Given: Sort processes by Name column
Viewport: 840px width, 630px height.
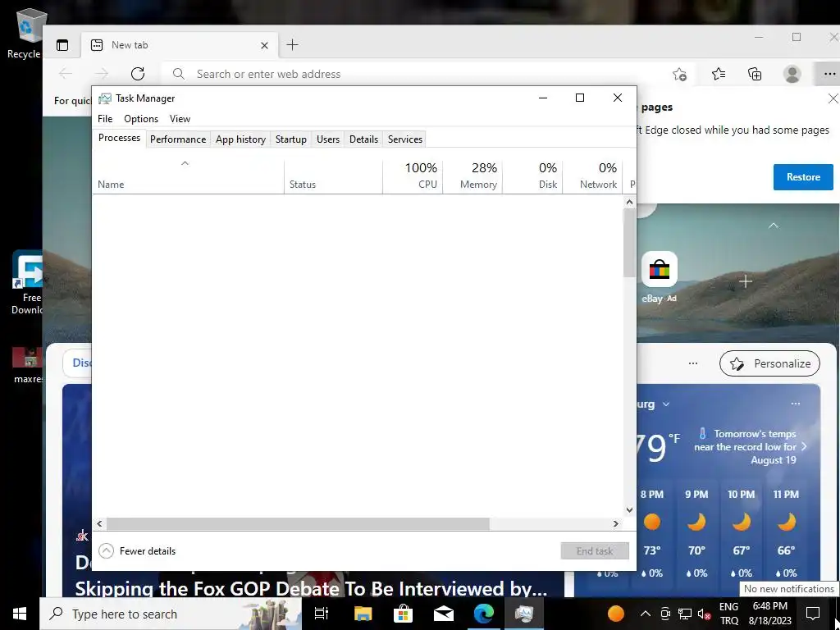Looking at the screenshot, I should point(188,177).
